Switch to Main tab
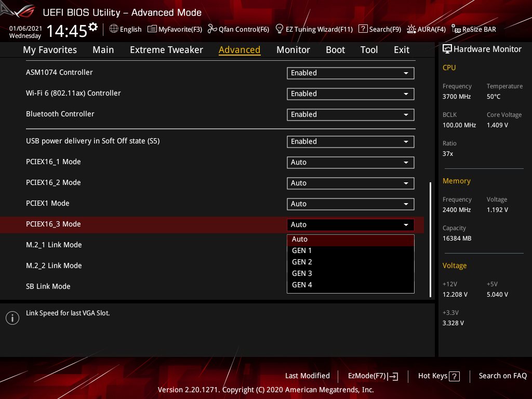Image resolution: width=532 pixels, height=399 pixels. pos(103,50)
